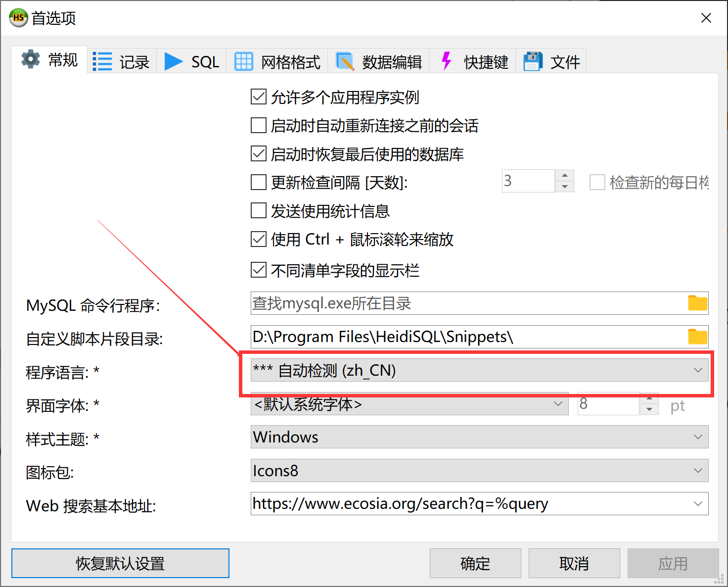Click the folder icon for MySQL 命令行程序
Viewport: 728px width, 587px height.
[697, 303]
